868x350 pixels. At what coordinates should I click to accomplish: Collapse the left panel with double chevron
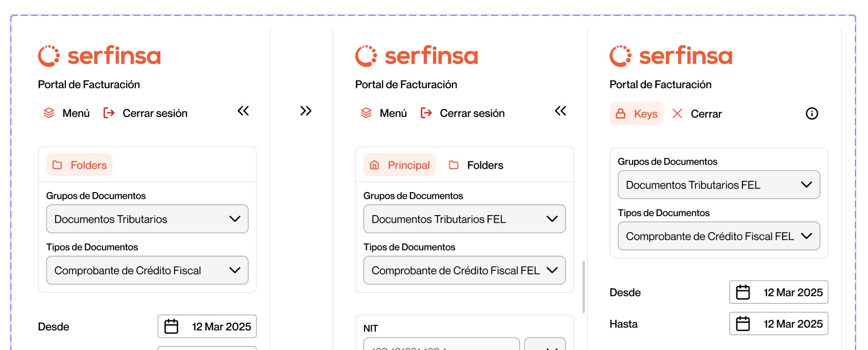(x=243, y=111)
